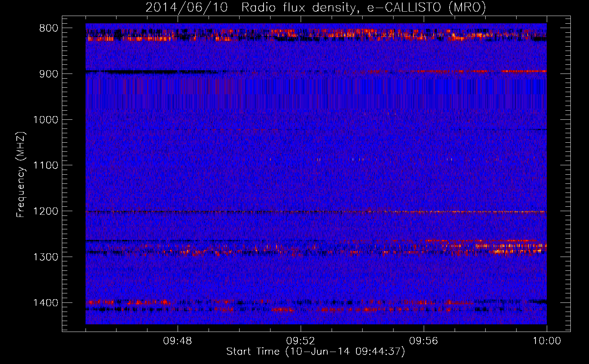The width and height of the screenshot is (589, 364).
Task: Click the 09:48 time tick label
Action: (x=178, y=341)
